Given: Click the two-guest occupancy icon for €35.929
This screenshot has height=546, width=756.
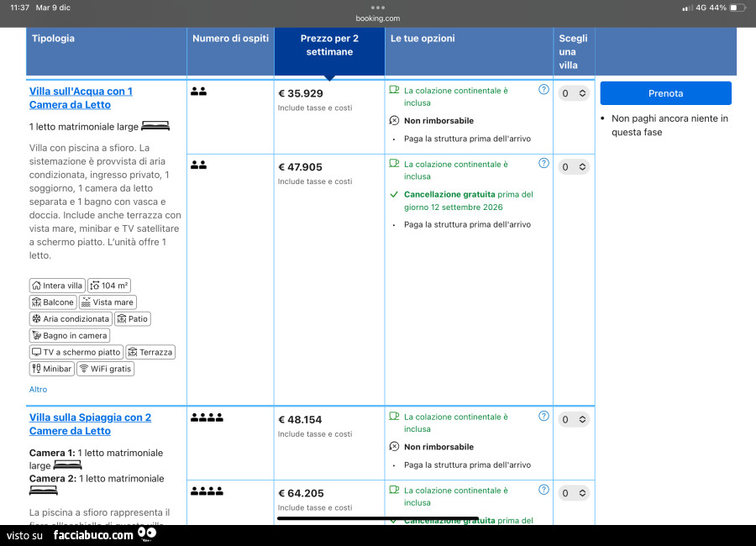Looking at the screenshot, I should [x=198, y=92].
